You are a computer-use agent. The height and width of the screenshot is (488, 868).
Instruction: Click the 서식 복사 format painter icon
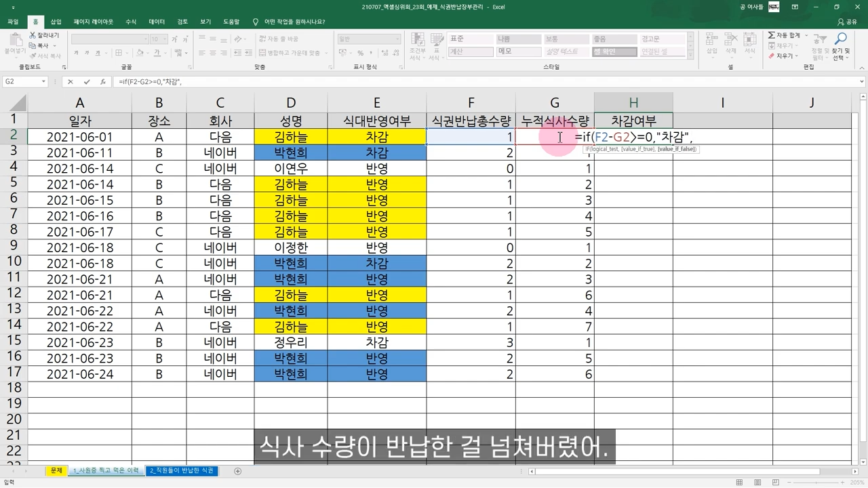(32, 54)
